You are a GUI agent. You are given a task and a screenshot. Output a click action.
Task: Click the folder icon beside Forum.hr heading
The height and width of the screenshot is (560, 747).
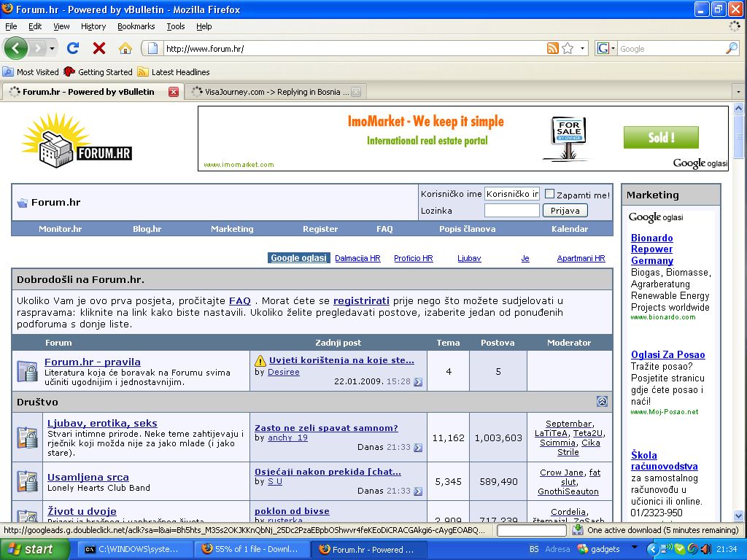pos(23,203)
